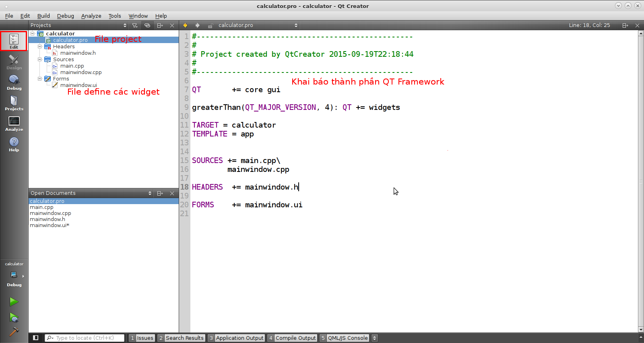Open the Debug menu
Screen dimensions: 644x343
(65, 16)
